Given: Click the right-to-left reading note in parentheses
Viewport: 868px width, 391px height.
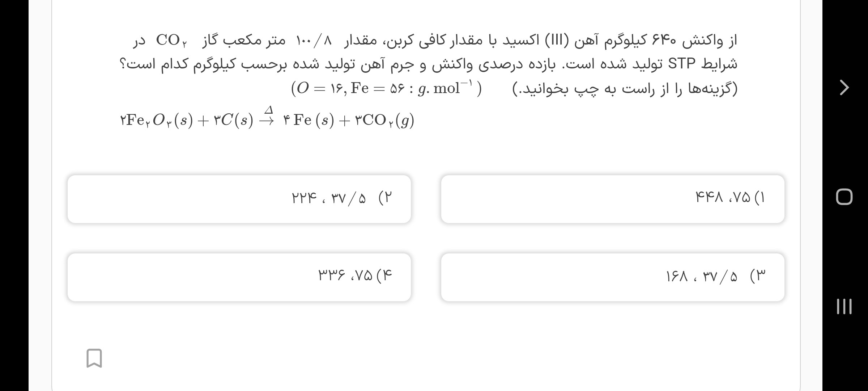Looking at the screenshot, I should click(625, 88).
